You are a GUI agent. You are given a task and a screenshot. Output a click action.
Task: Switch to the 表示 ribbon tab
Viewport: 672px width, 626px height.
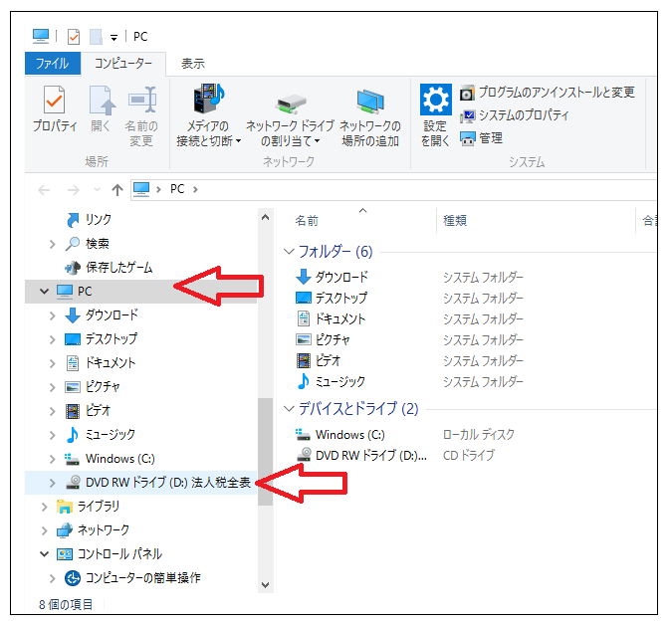(193, 64)
